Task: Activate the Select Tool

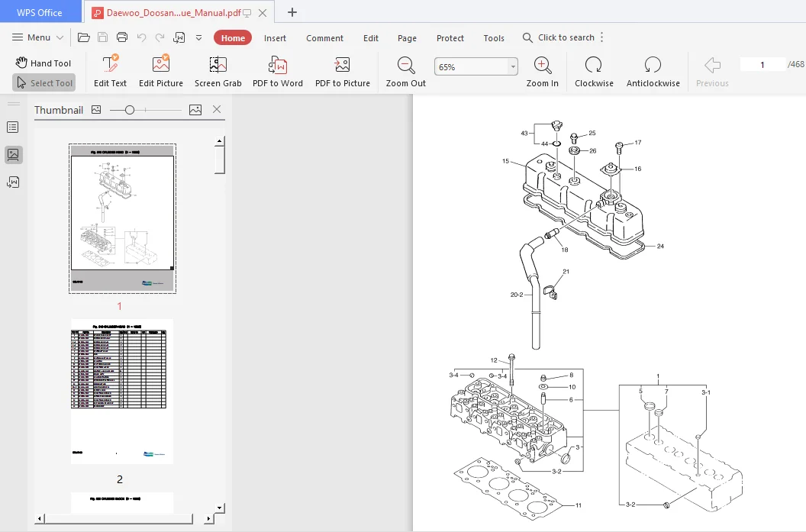Action: click(44, 82)
